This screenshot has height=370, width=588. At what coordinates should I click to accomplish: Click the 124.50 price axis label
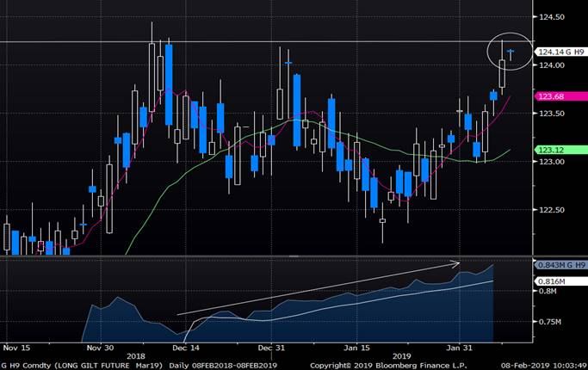(552, 17)
